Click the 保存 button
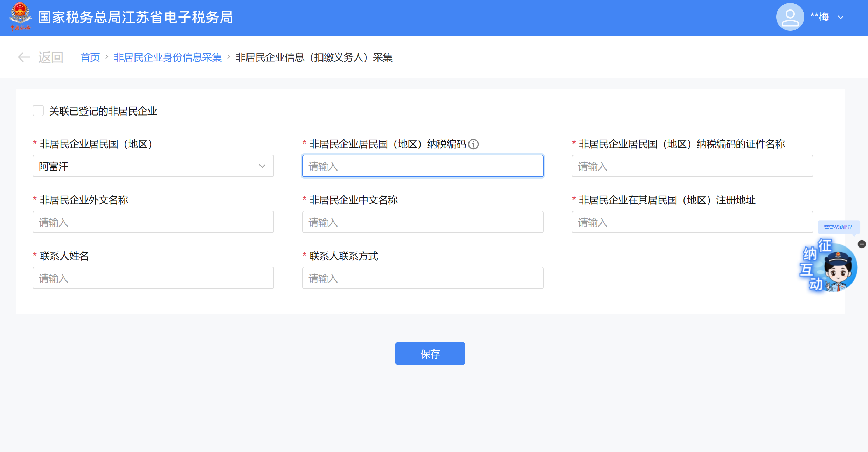 [x=430, y=354]
